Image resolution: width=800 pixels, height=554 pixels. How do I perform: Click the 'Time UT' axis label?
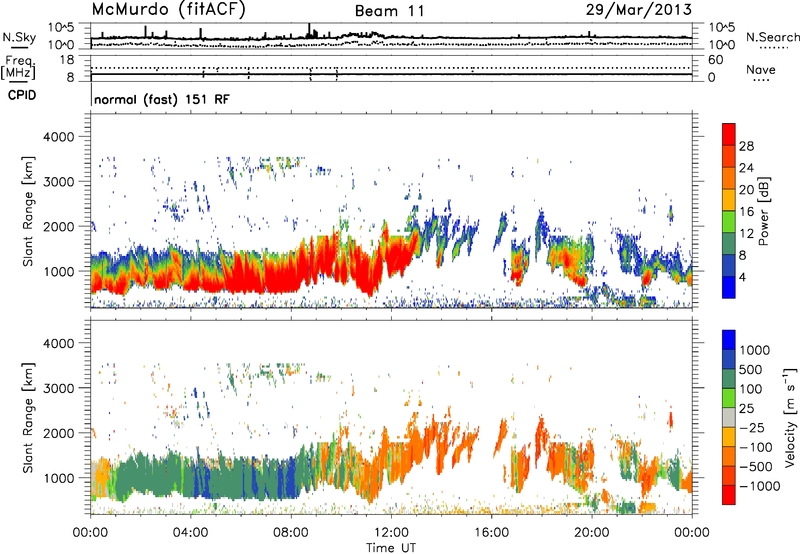pyautogui.click(x=391, y=548)
